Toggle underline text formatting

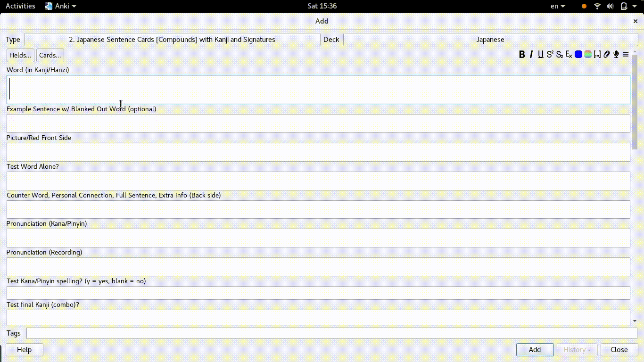coord(541,55)
